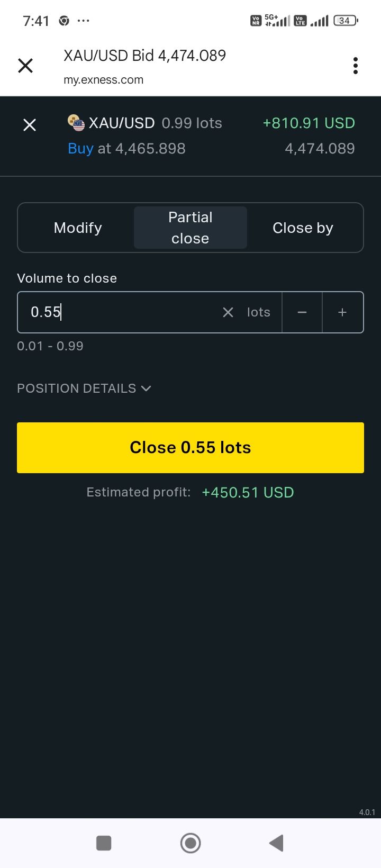Tap the Android back navigation button
The height and width of the screenshot is (868, 381).
coord(276,843)
